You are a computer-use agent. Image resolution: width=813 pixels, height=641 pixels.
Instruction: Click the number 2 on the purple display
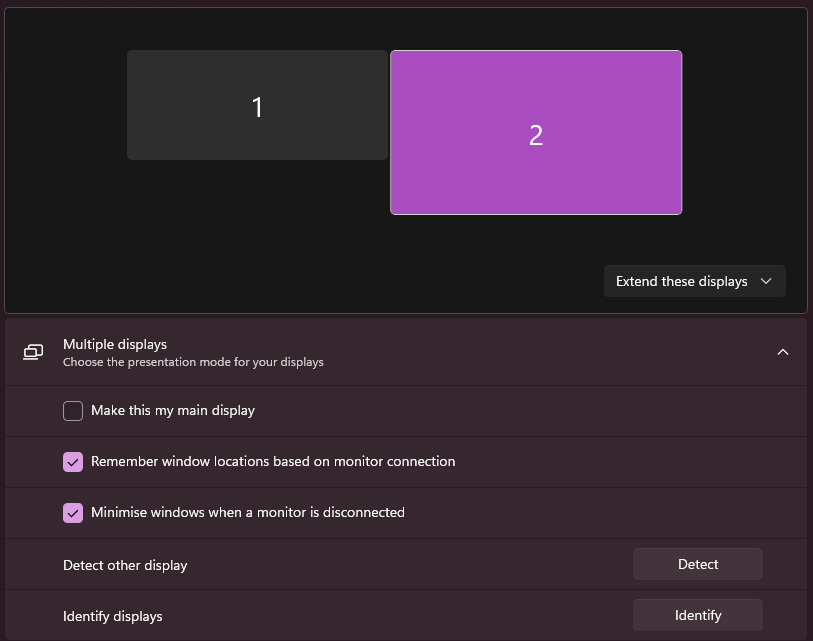point(536,133)
